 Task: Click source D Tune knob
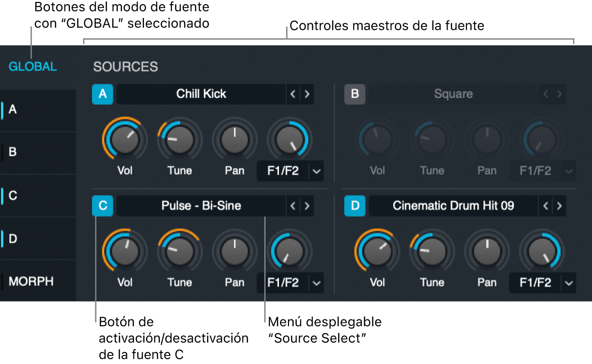click(432, 251)
